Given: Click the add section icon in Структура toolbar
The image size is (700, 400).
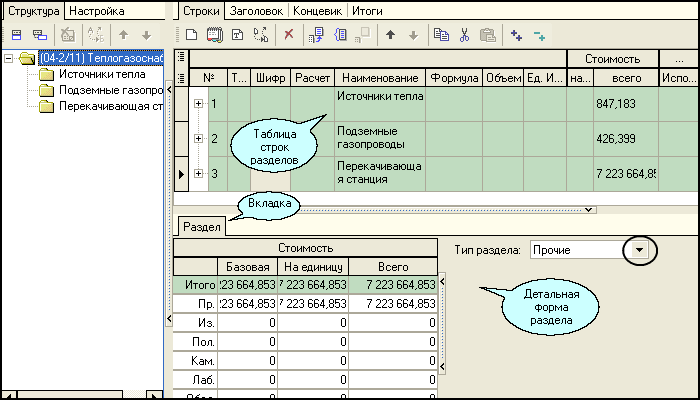Looking at the screenshot, I should tap(17, 35).
